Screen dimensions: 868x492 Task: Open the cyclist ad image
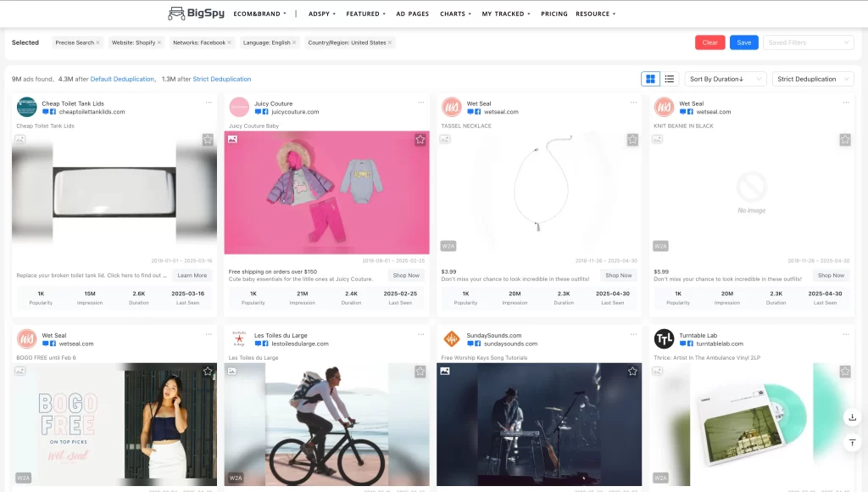pos(326,424)
